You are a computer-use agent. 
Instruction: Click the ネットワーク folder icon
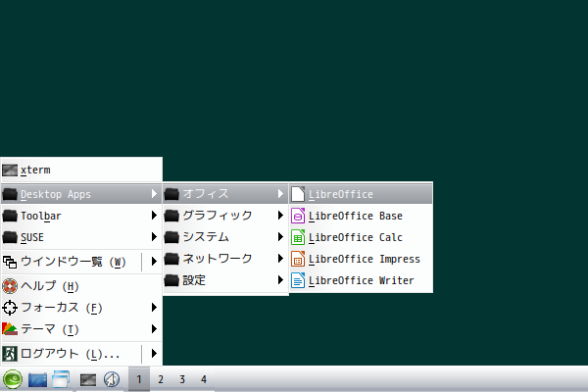[171, 259]
